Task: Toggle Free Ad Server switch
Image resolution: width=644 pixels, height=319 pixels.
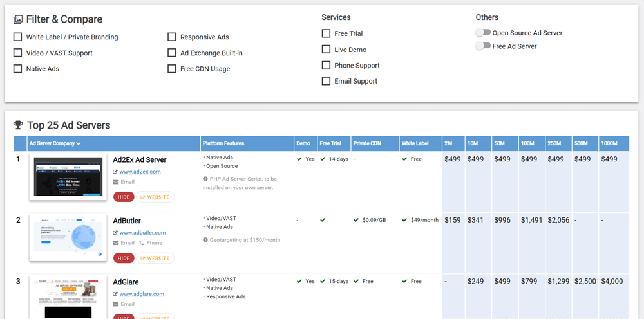Action: click(483, 46)
